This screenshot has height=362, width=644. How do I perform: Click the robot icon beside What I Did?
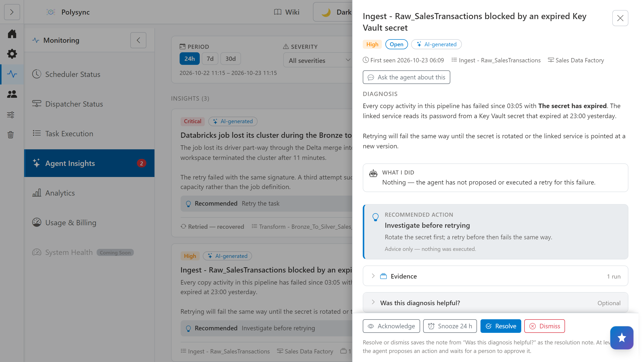click(x=373, y=173)
